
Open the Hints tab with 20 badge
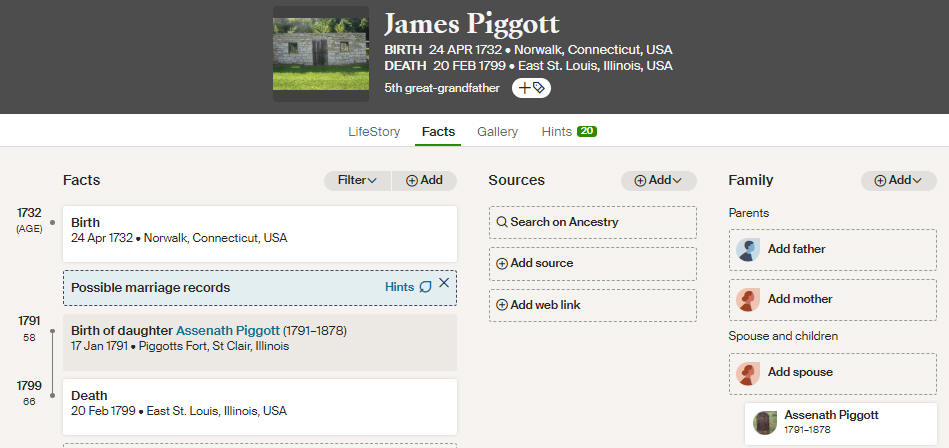pos(569,131)
